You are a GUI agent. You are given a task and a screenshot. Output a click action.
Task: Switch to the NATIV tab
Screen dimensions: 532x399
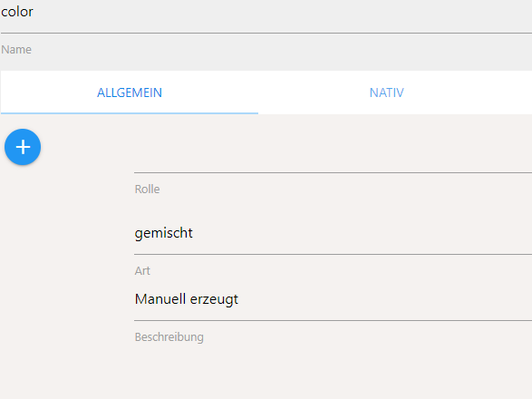(386, 92)
